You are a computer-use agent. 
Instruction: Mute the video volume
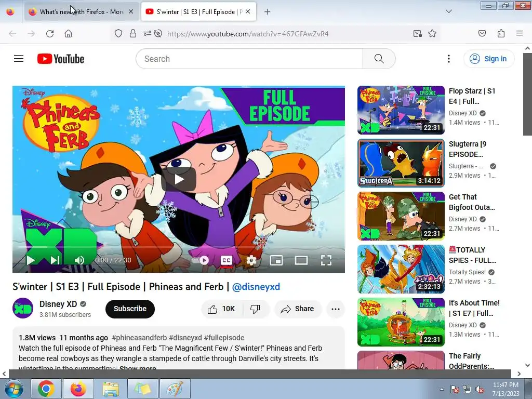pos(79,260)
